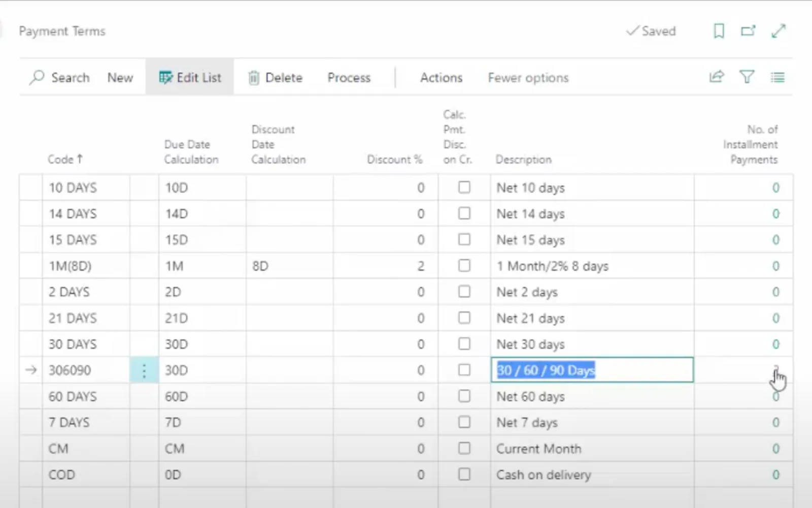Select the 10 DAYS code cell
The height and width of the screenshot is (508, 812).
tap(86, 188)
